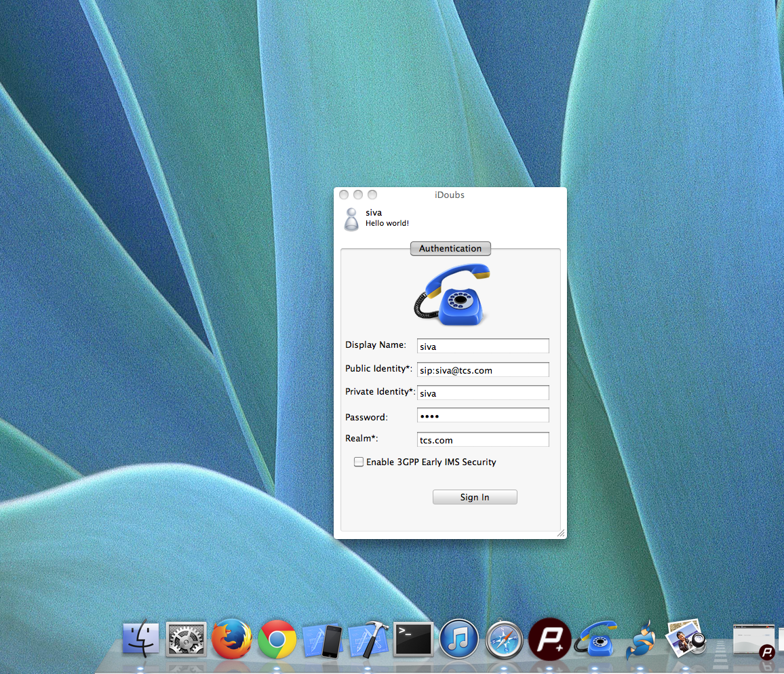Click the Password field
The height and width of the screenshot is (674, 784).
pyautogui.click(x=483, y=414)
